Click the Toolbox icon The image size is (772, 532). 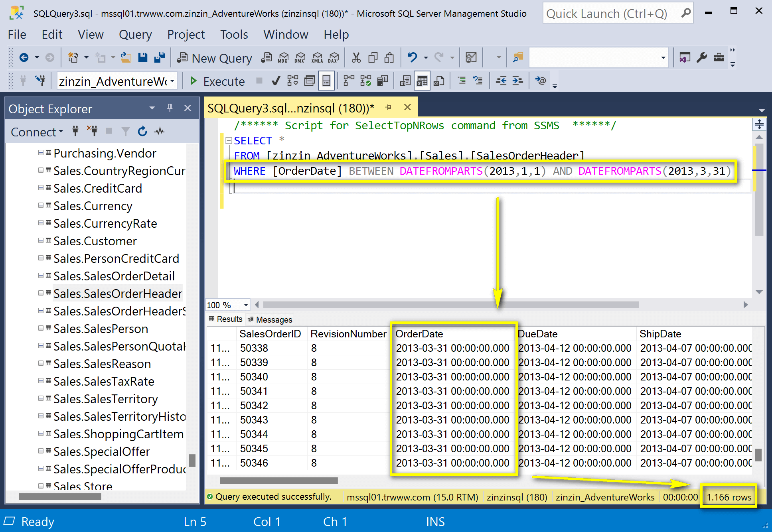[719, 58]
